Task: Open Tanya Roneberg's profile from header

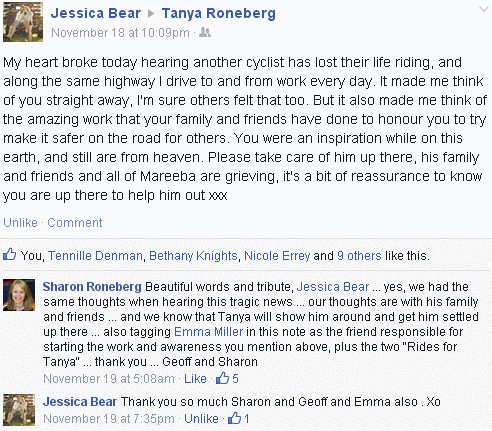Action: coord(219,14)
